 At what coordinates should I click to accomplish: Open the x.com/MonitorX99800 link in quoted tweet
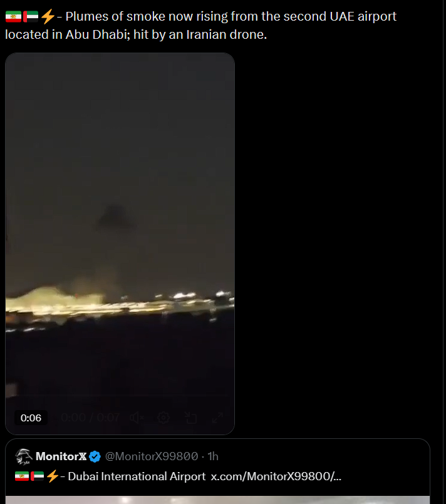point(276,476)
